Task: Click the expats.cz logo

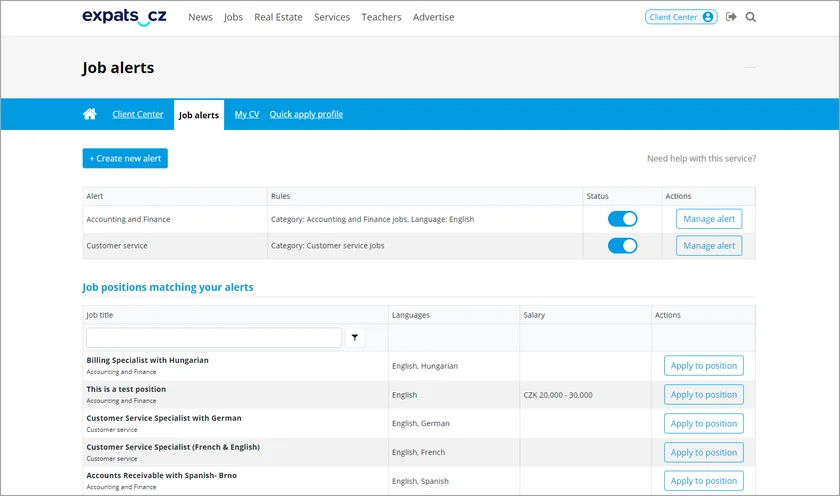Action: coord(124,17)
